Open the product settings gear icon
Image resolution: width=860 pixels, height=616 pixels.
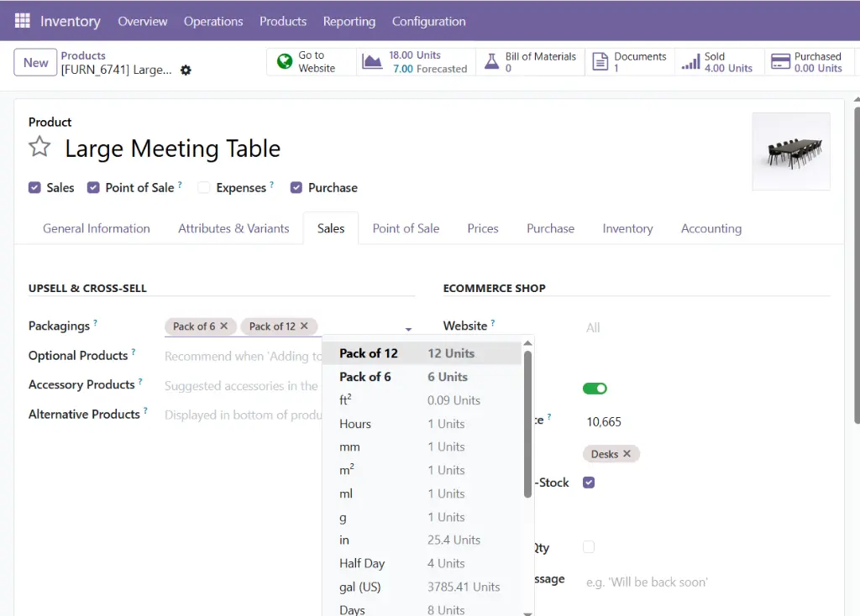point(186,70)
